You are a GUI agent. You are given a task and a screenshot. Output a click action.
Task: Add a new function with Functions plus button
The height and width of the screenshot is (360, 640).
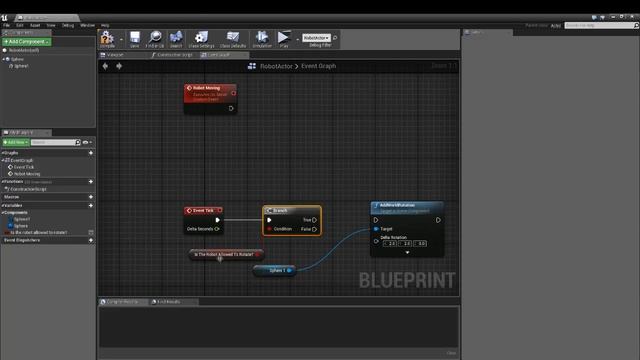91,182
